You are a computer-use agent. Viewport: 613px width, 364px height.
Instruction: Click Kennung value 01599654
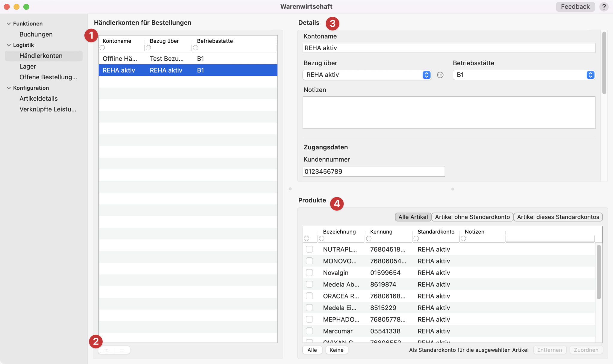(385, 273)
